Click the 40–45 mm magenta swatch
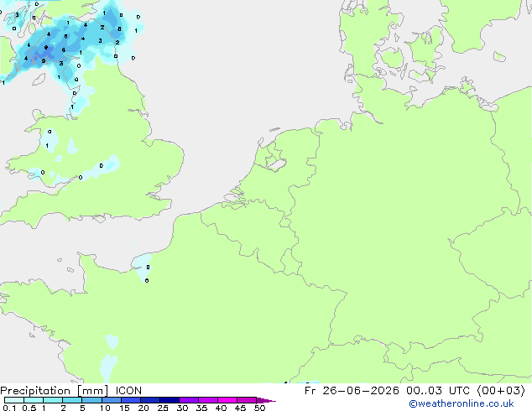 pyautogui.click(x=227, y=400)
